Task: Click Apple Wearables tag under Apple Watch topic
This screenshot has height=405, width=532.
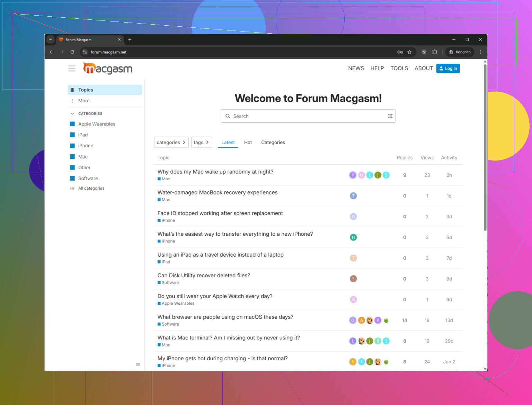Action: tap(176, 303)
